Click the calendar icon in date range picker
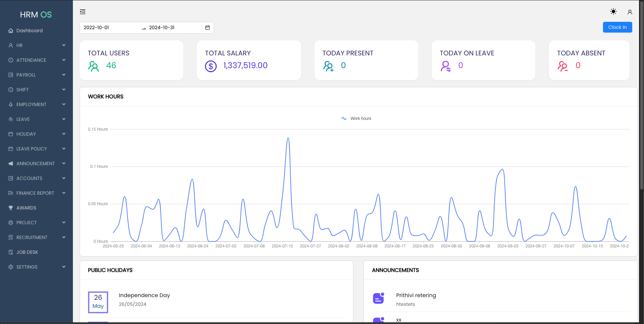This screenshot has height=324, width=644. pyautogui.click(x=207, y=28)
